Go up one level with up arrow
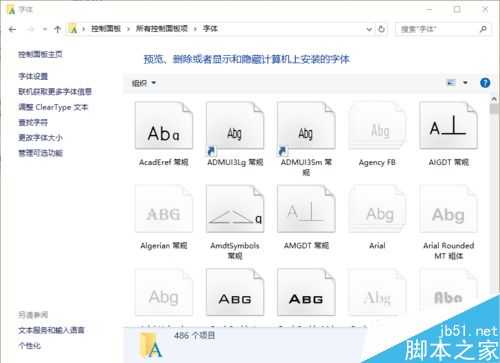Image resolution: width=500 pixels, height=363 pixels. click(x=57, y=29)
